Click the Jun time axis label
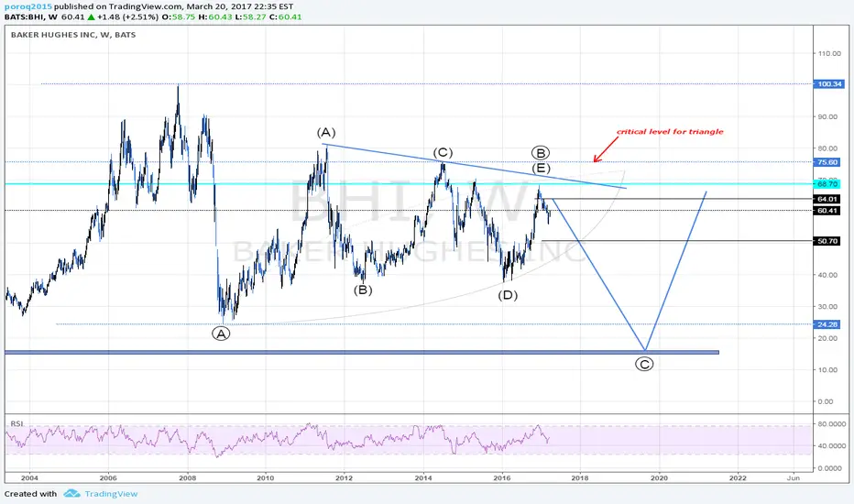The height and width of the screenshot is (504, 854). click(794, 477)
